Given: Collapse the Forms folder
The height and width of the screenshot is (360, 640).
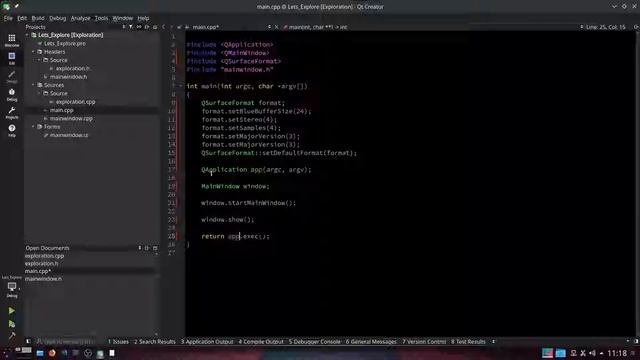Looking at the screenshot, I should point(33,127).
